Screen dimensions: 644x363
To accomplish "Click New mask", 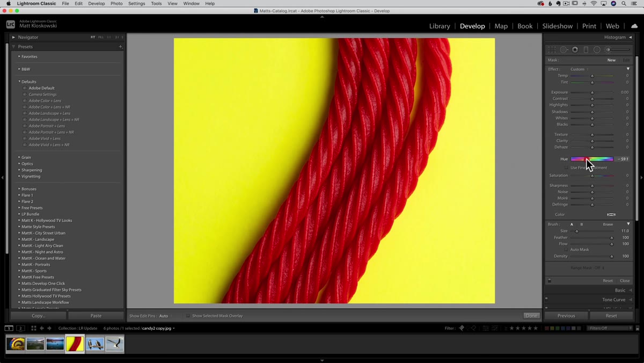I will pos(611,60).
